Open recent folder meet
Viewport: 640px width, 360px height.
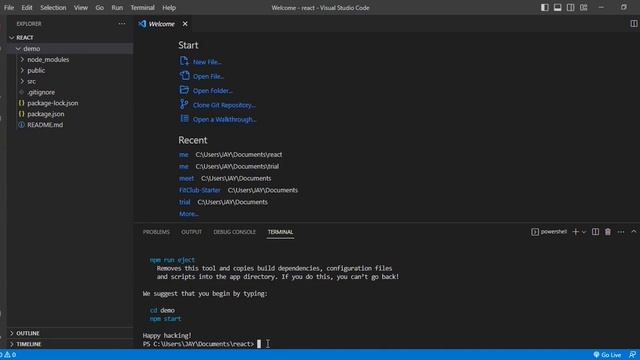tap(186, 178)
